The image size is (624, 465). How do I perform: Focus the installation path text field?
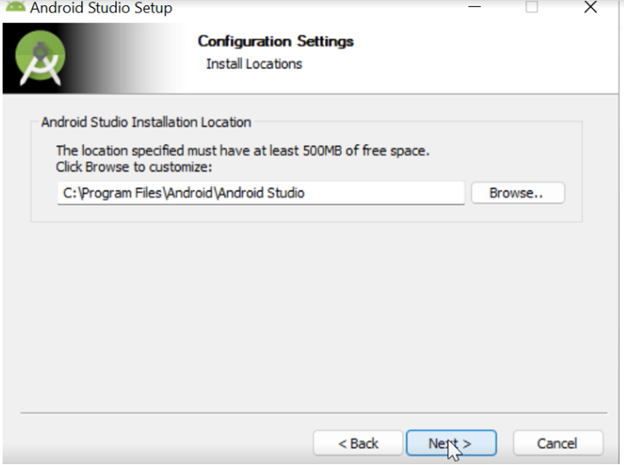[260, 193]
